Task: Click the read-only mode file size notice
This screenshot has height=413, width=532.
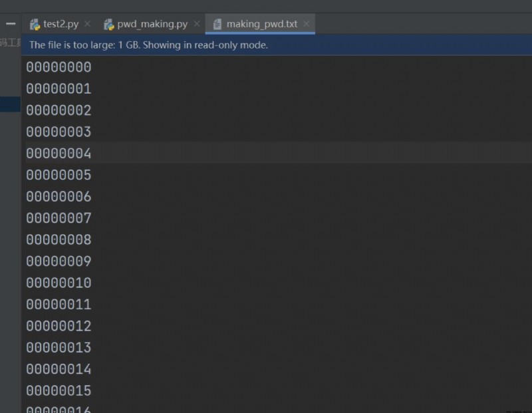Action: click(x=148, y=45)
